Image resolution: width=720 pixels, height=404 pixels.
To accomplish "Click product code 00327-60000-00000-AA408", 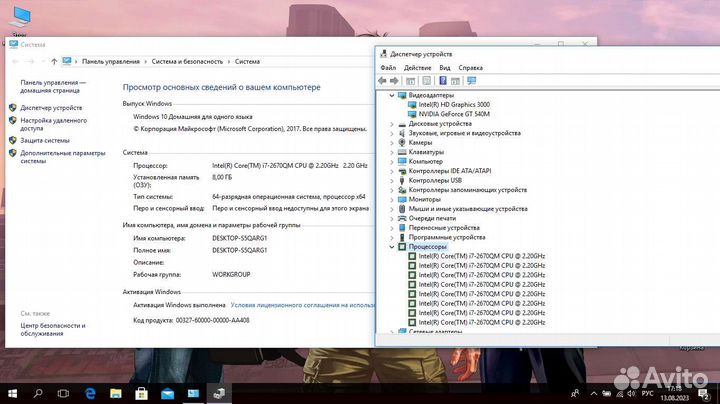I will click(212, 320).
